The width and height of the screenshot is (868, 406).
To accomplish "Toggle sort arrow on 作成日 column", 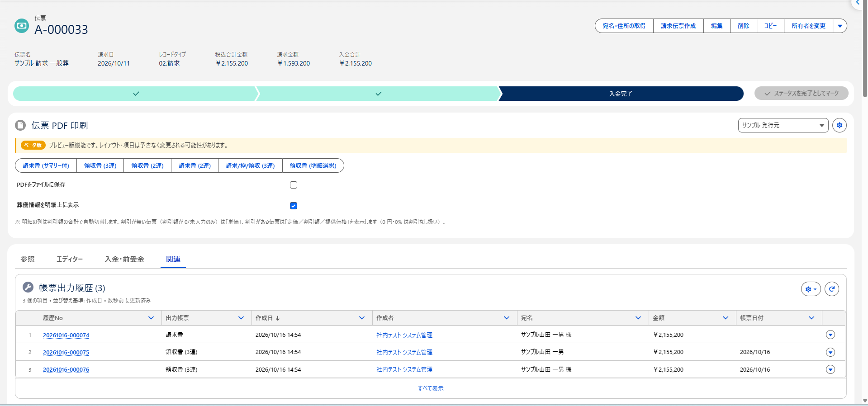I will 278,318.
